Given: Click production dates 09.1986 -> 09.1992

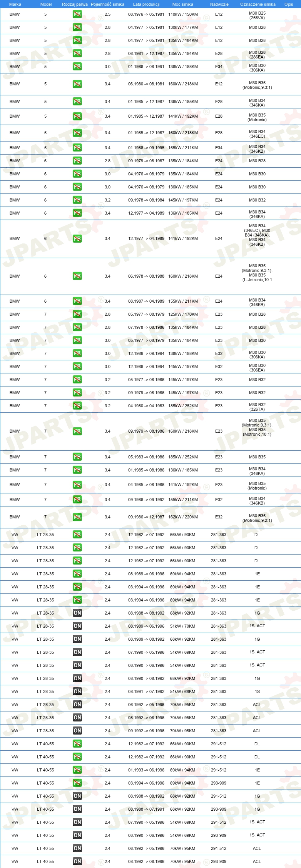Looking at the screenshot, I should [x=146, y=500].
